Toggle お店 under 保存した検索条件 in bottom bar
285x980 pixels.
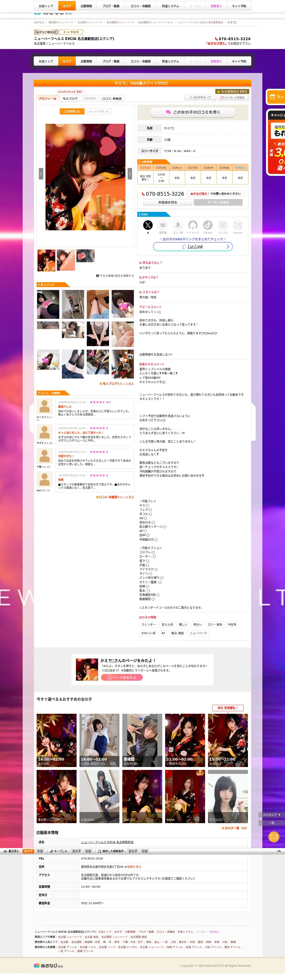[x=144, y=851]
